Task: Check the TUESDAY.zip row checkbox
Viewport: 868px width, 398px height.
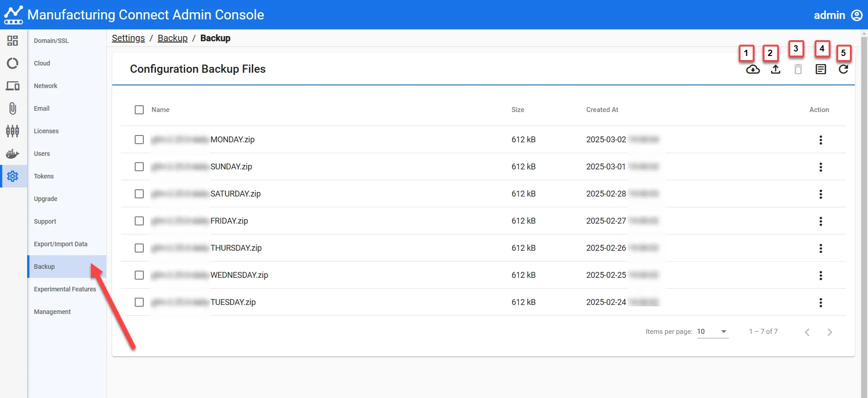Action: (x=139, y=302)
